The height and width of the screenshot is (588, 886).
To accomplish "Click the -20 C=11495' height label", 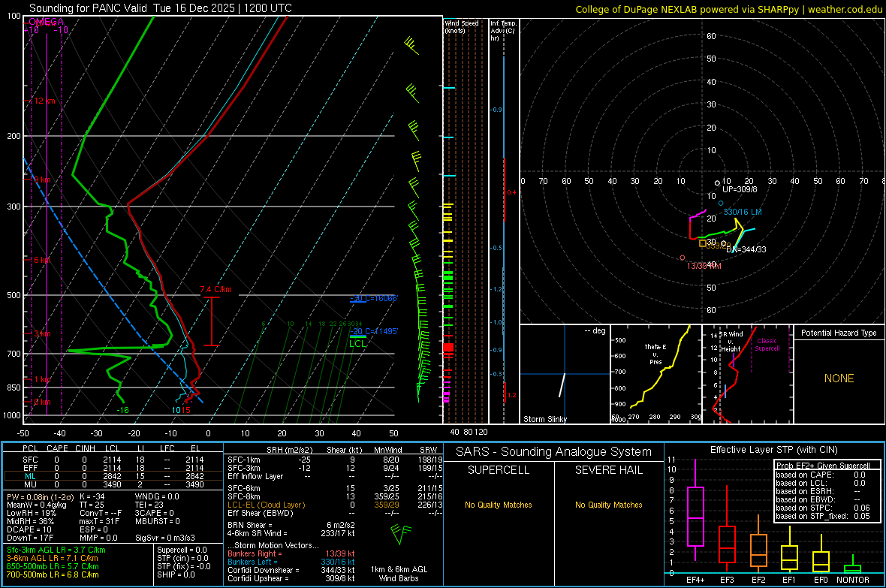I will coord(373,331).
